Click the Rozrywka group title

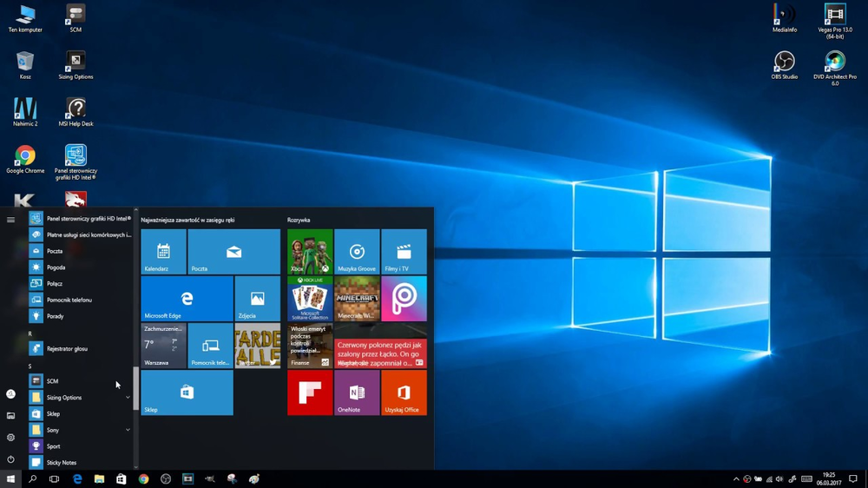click(x=299, y=220)
